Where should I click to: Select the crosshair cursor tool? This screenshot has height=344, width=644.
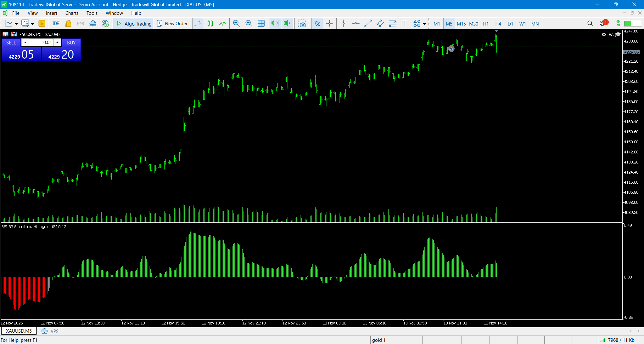[x=329, y=24]
